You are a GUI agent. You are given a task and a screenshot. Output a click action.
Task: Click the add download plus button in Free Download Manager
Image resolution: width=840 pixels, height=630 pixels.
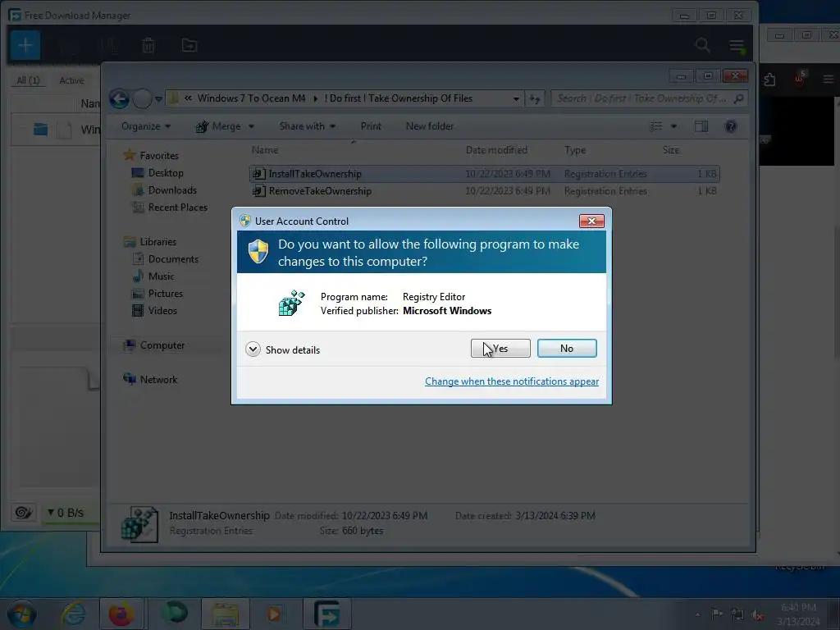click(25, 46)
